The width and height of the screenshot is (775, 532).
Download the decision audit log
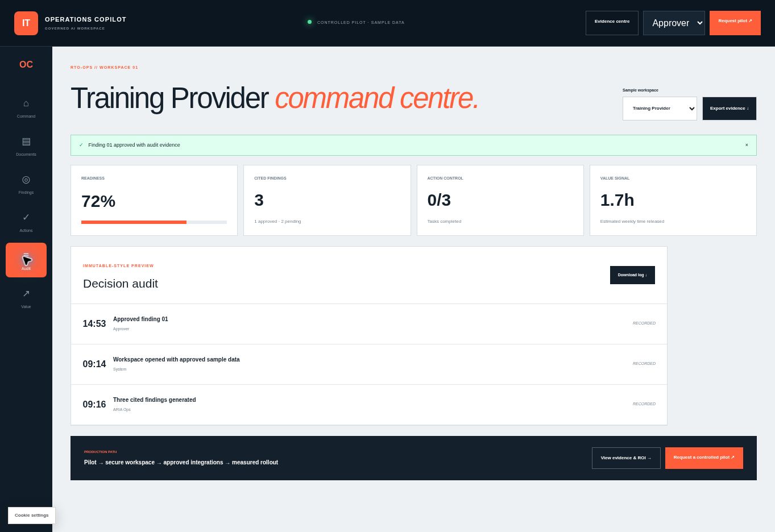[x=632, y=275]
